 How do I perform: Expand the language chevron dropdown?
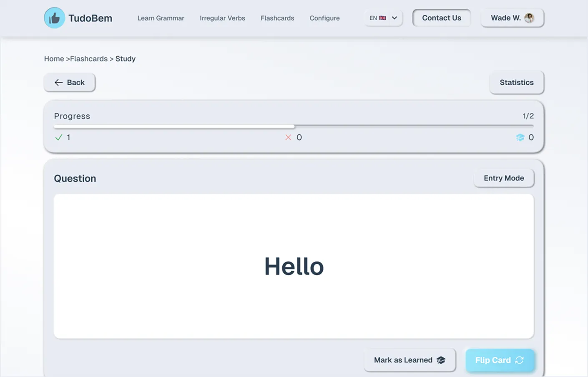(x=395, y=18)
